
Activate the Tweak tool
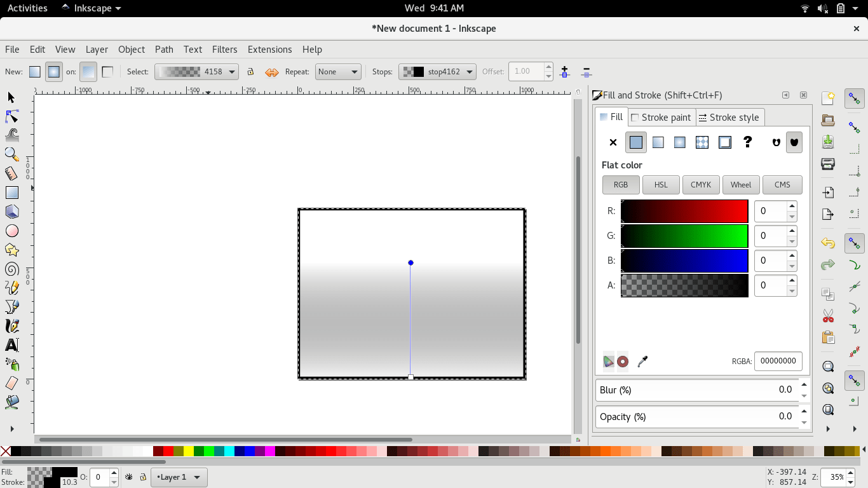tap(11, 135)
